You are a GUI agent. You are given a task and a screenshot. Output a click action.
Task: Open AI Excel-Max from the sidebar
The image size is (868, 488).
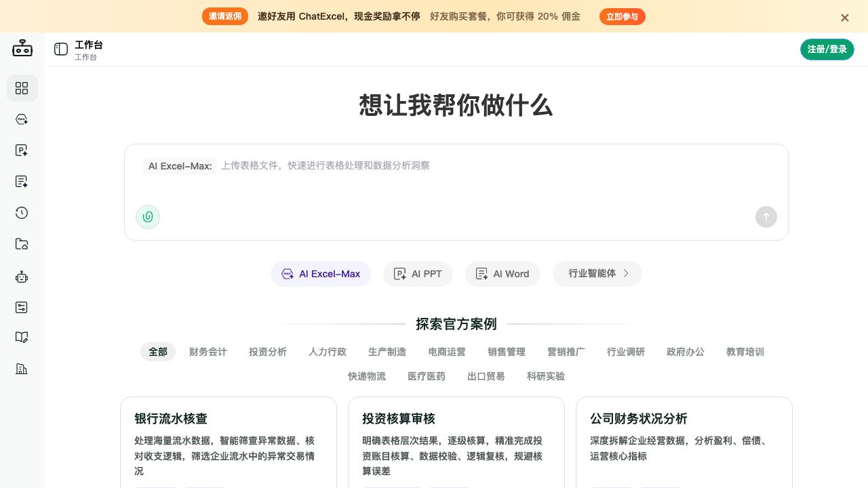(22, 119)
